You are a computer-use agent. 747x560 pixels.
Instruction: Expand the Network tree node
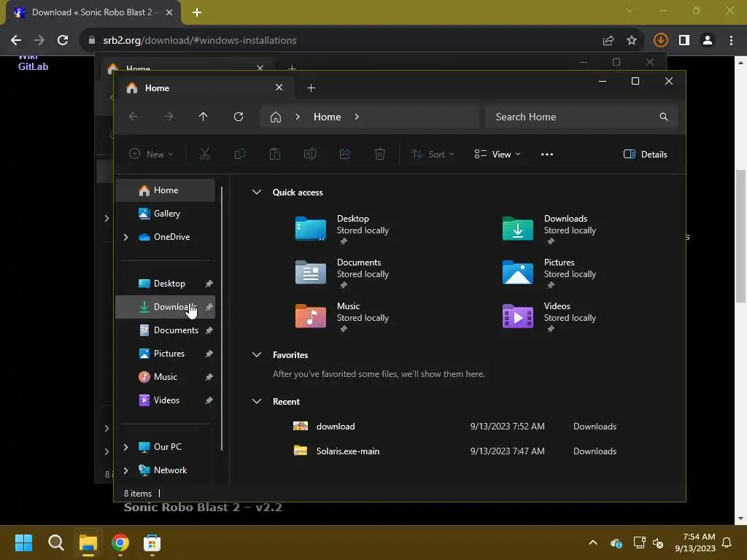[x=125, y=470]
